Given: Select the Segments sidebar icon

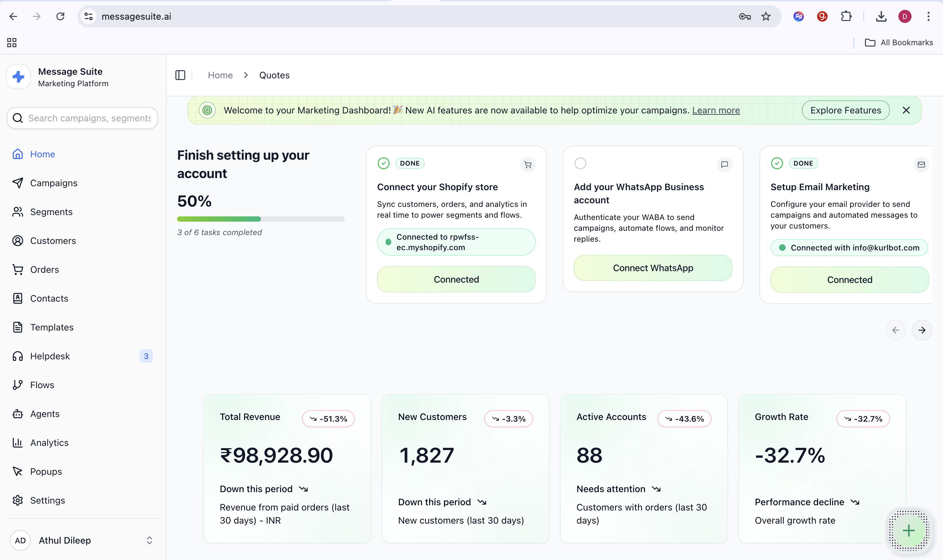Looking at the screenshot, I should (18, 212).
